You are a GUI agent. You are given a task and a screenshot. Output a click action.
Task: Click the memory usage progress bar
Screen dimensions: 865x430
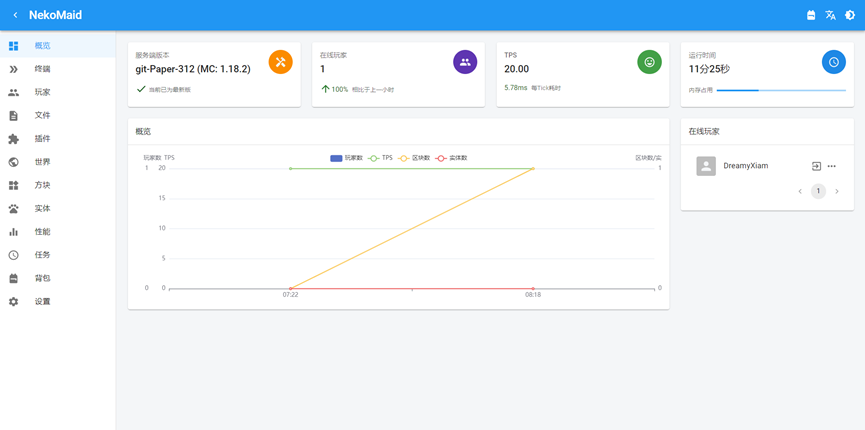tap(781, 90)
